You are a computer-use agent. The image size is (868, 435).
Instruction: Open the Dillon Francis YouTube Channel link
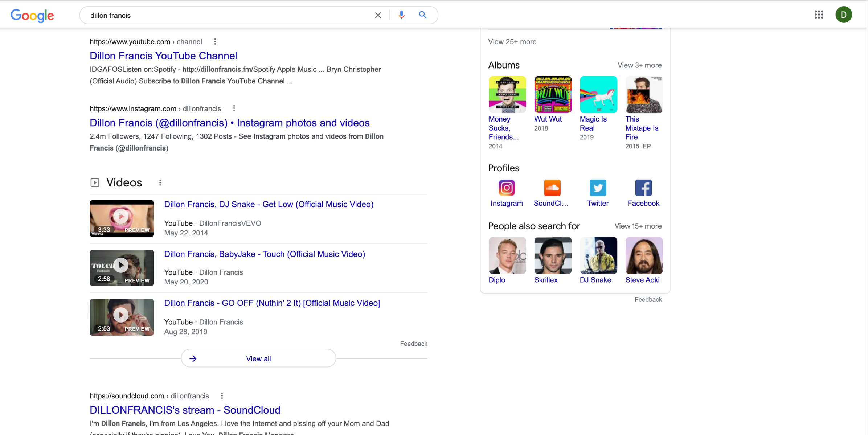tap(163, 56)
